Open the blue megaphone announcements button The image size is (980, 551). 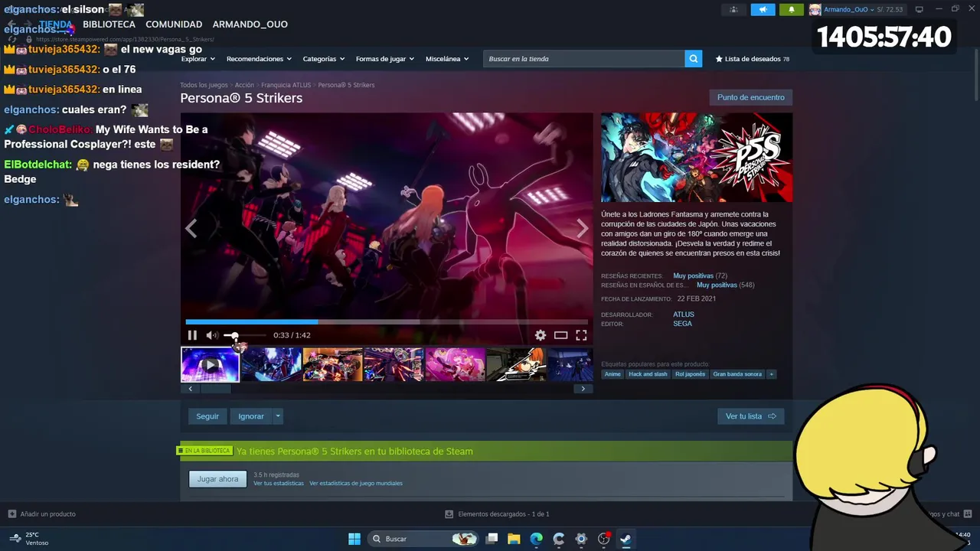coord(763,9)
